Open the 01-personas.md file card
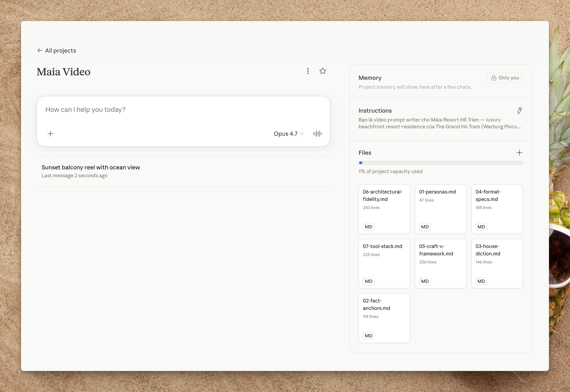The image size is (570, 392). [440, 209]
